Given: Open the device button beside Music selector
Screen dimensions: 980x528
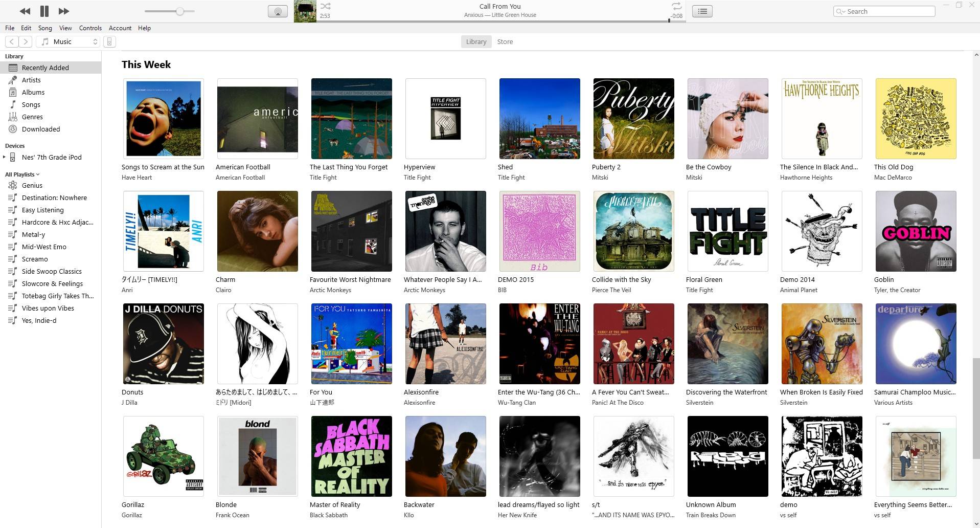Looking at the screenshot, I should pyautogui.click(x=109, y=42).
